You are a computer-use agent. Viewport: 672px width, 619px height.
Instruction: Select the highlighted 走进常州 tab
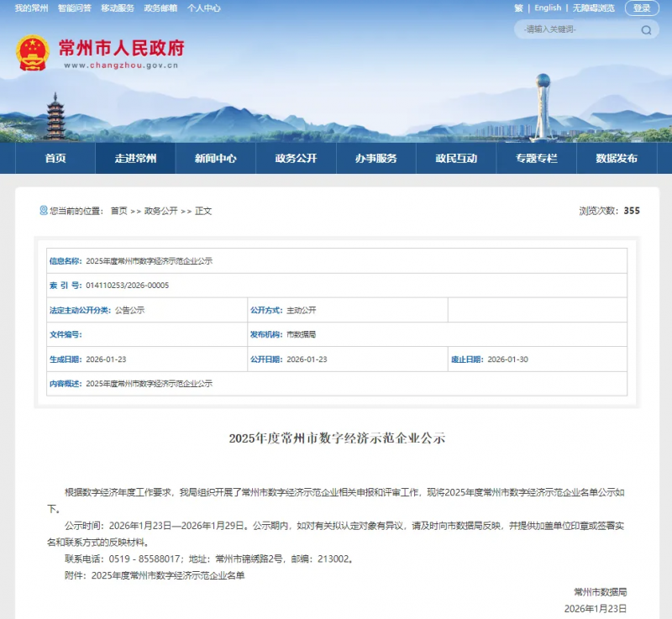pos(134,159)
